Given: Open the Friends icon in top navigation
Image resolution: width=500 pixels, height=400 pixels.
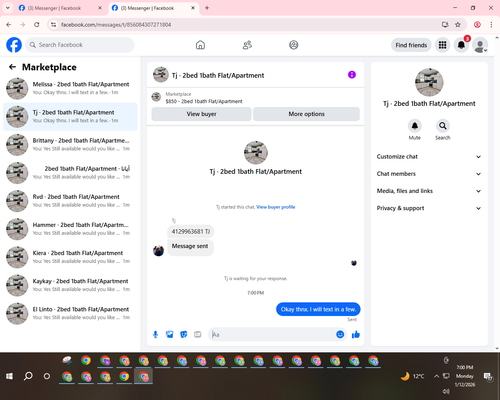Looking at the screenshot, I should (247, 45).
